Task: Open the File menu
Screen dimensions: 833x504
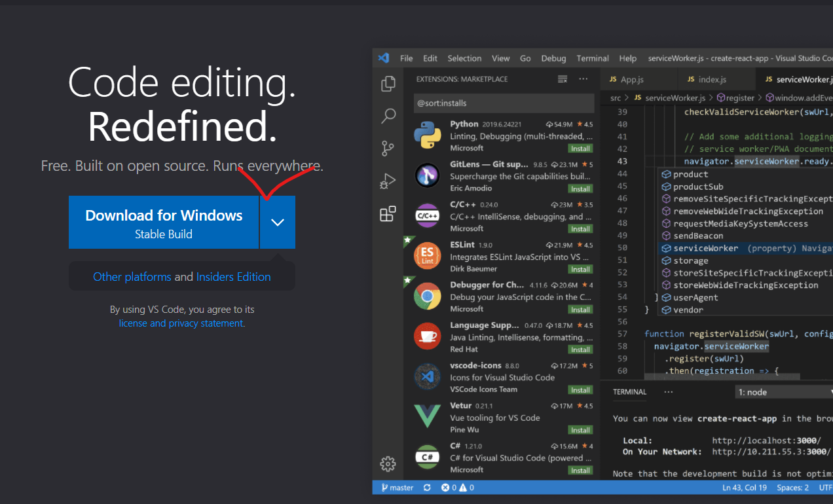Action: point(407,58)
